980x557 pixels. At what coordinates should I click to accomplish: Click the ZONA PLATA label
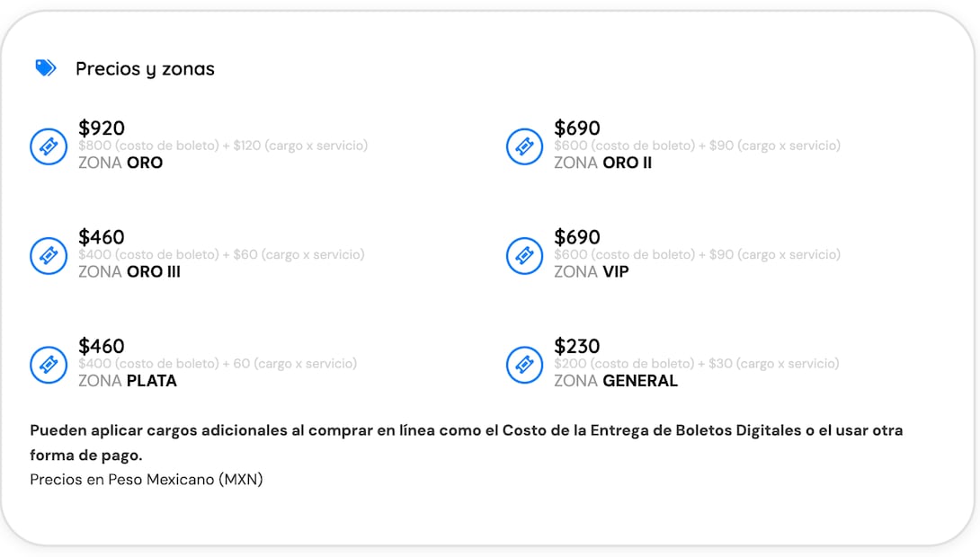click(x=128, y=381)
